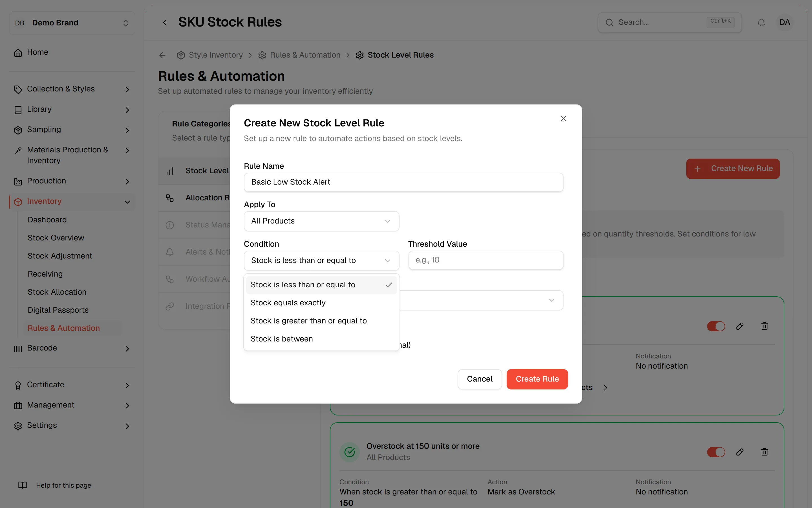
Task: Close the Create New Stock Level Rule dialog
Action: point(563,119)
